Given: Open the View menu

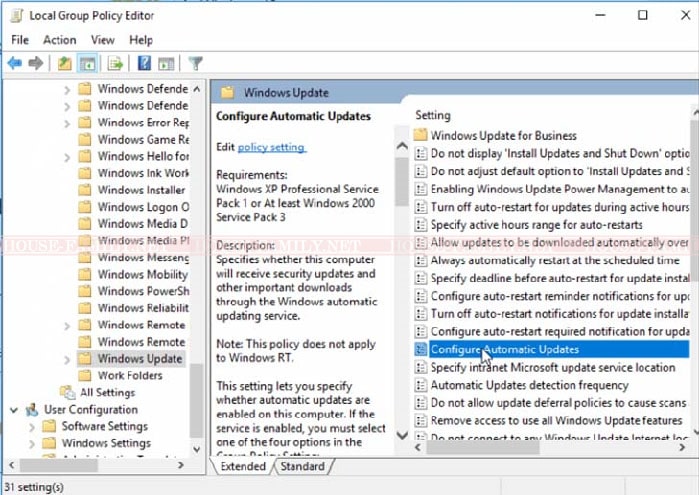Looking at the screenshot, I should [103, 40].
